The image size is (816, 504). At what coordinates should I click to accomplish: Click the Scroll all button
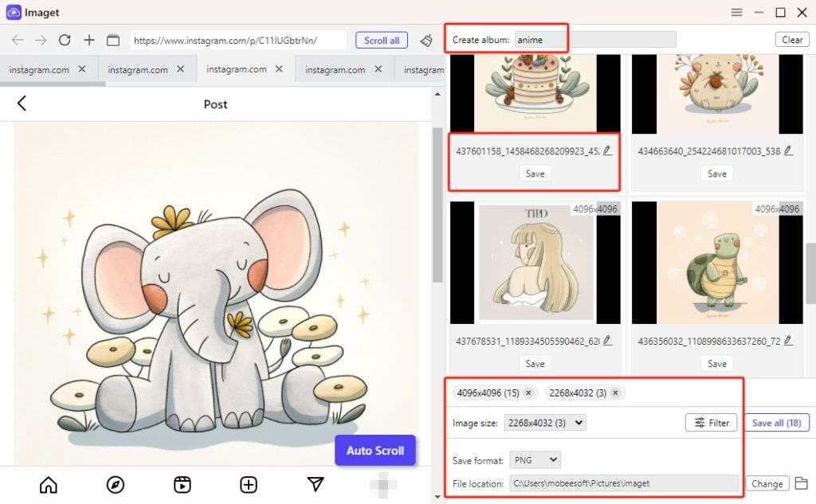(382, 40)
